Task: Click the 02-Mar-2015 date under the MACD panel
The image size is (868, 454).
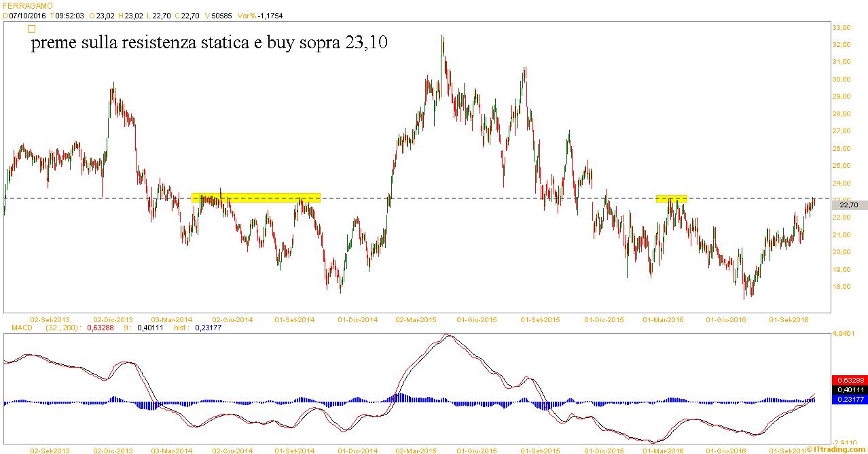Action: pyautogui.click(x=416, y=450)
